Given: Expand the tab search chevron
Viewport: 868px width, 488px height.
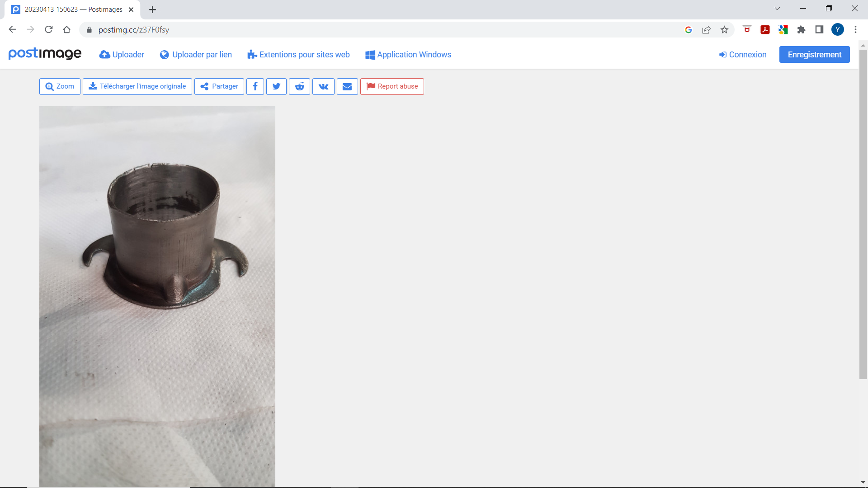Looking at the screenshot, I should pyautogui.click(x=777, y=9).
